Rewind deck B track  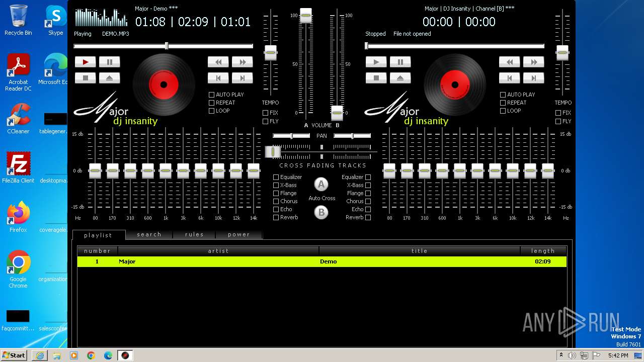pos(510,62)
